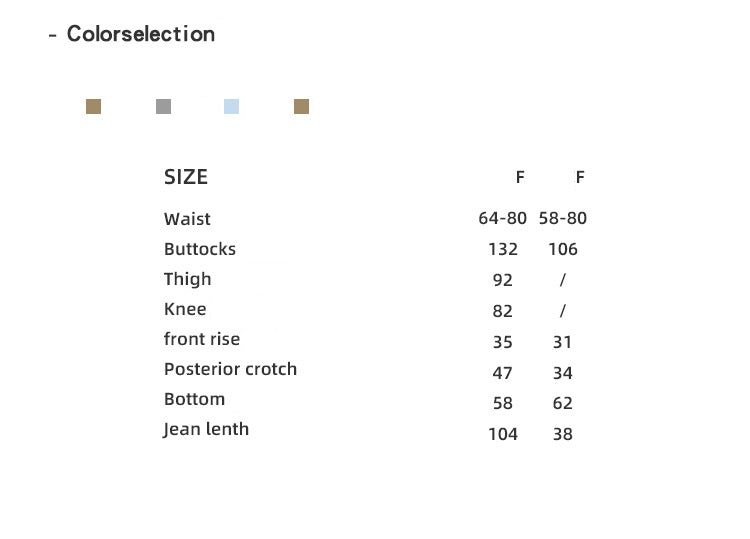Click the Colorselection heading
This screenshot has width=750, height=539.
pyautogui.click(x=141, y=34)
